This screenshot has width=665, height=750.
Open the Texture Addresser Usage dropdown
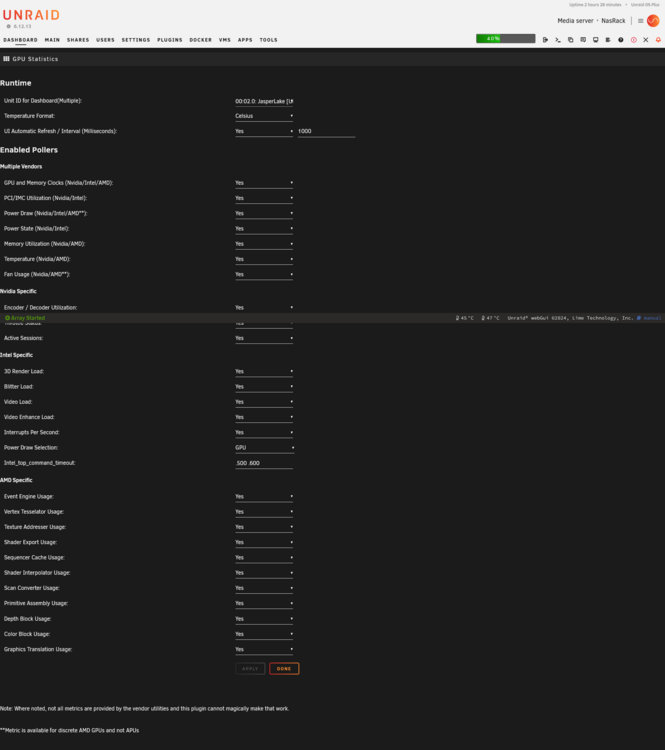tap(264, 528)
